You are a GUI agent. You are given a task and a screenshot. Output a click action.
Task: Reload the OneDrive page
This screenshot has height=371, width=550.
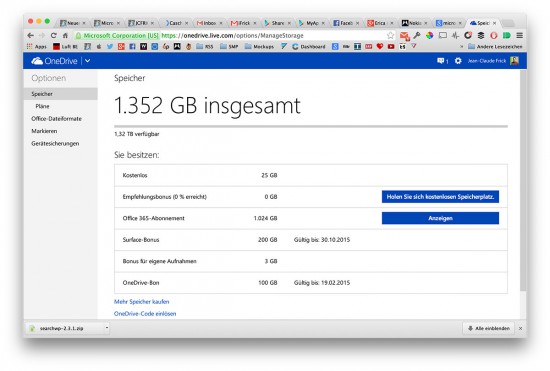(53, 35)
